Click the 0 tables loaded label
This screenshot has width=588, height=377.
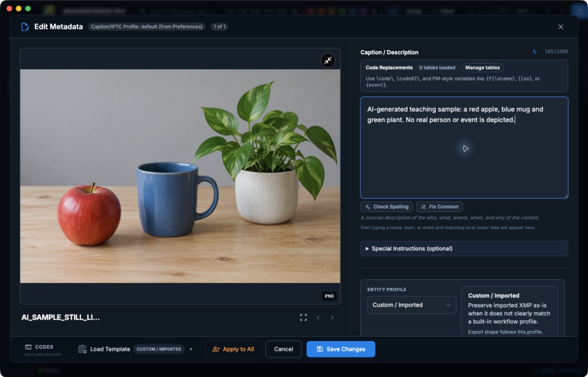[x=437, y=68]
